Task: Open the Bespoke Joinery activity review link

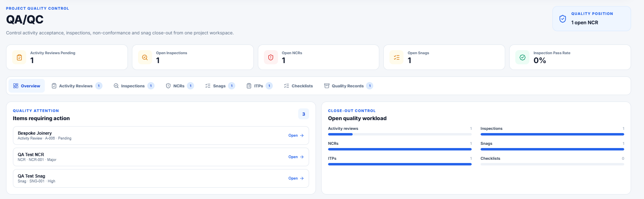Action: pos(296,135)
